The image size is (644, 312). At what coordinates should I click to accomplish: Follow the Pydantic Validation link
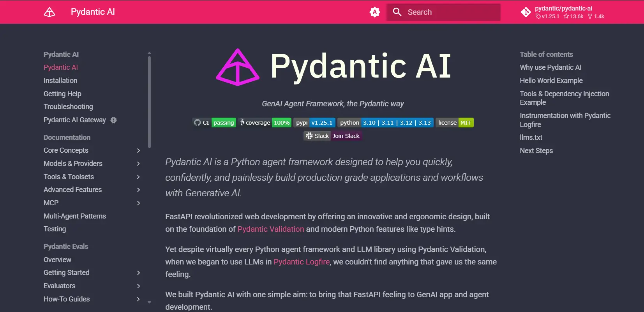point(271,229)
